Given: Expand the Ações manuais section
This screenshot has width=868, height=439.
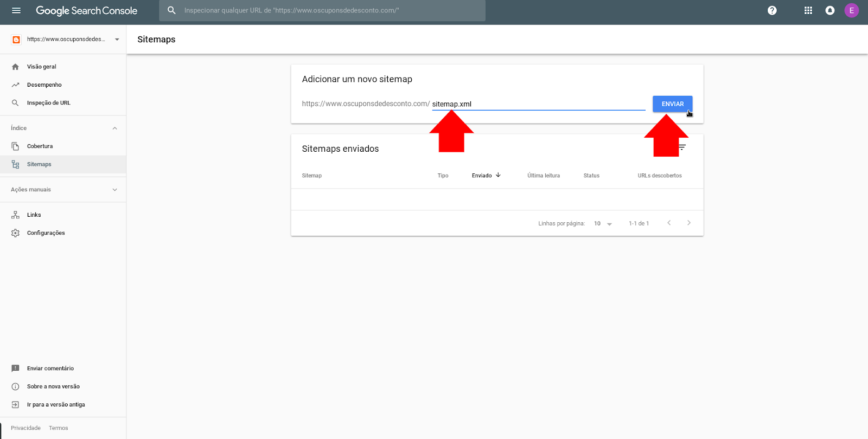Looking at the screenshot, I should 114,190.
